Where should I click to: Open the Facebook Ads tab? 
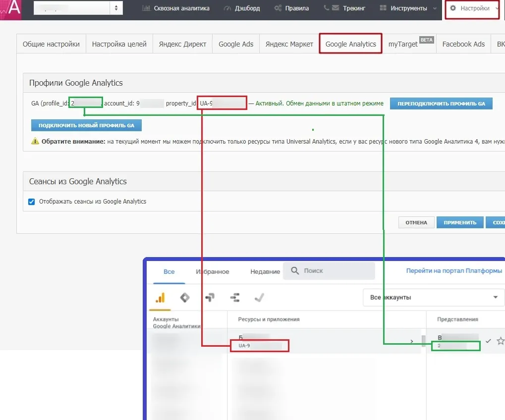pos(463,44)
